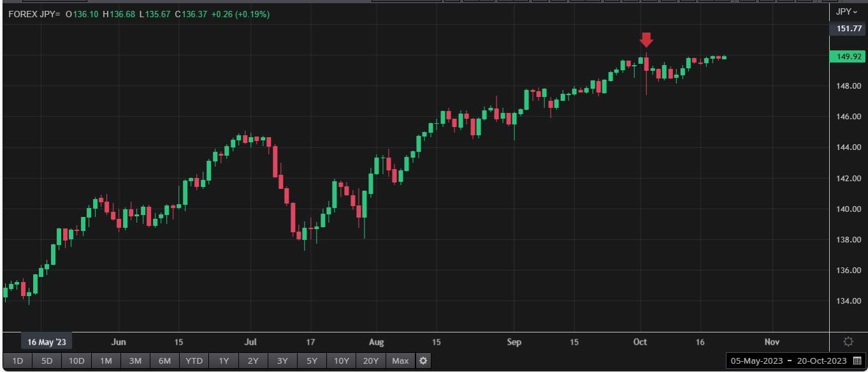Click the Oct label on time axis

point(640,342)
